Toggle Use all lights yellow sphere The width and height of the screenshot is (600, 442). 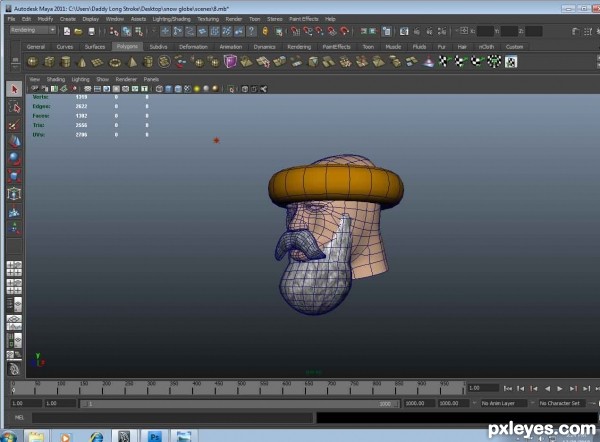tap(197, 89)
